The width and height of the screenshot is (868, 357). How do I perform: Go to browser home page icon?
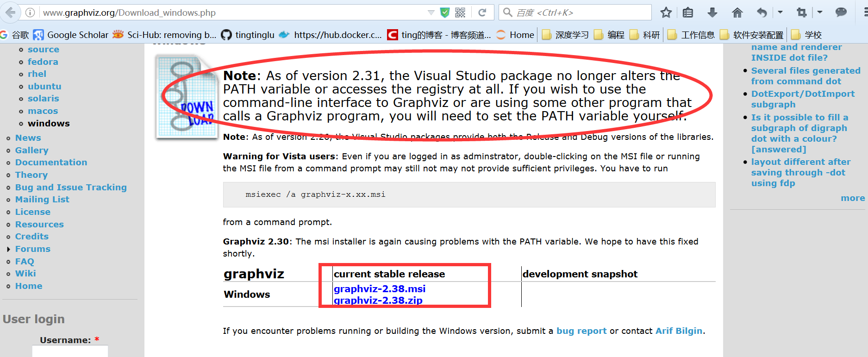coord(737,13)
